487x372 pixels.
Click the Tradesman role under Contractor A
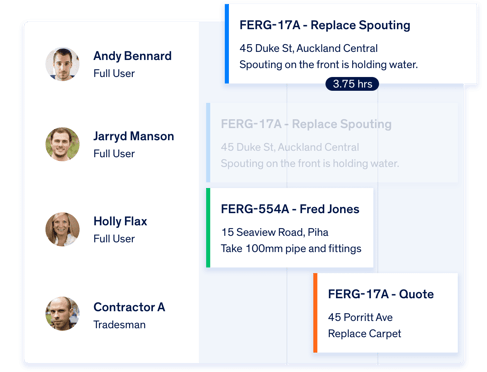click(119, 324)
